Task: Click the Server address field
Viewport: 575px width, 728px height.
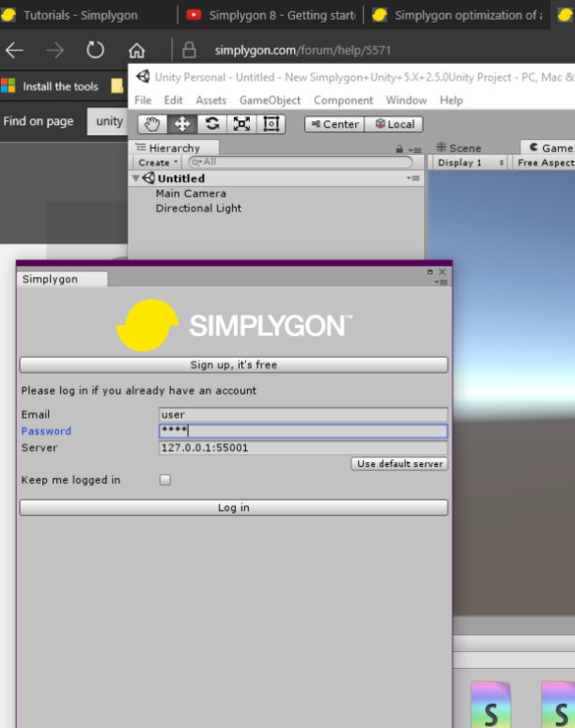Action: [x=303, y=447]
